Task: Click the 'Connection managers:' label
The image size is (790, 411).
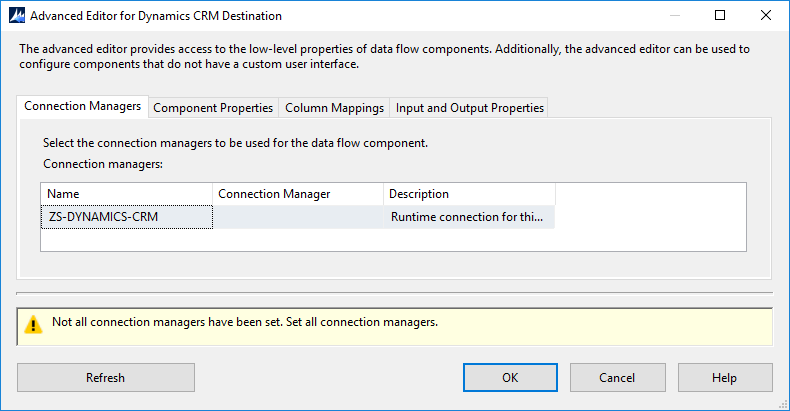Action: click(103, 164)
